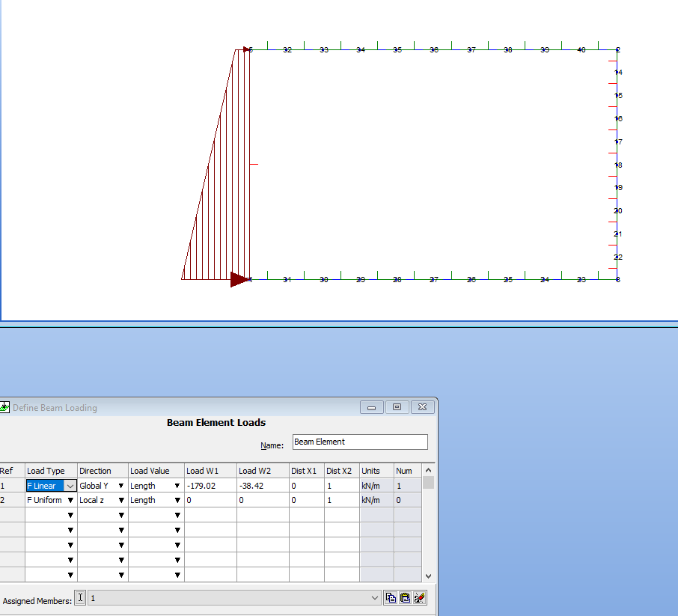Open the F Linear load type dropdown
Screen dimensions: 678x616
71,485
